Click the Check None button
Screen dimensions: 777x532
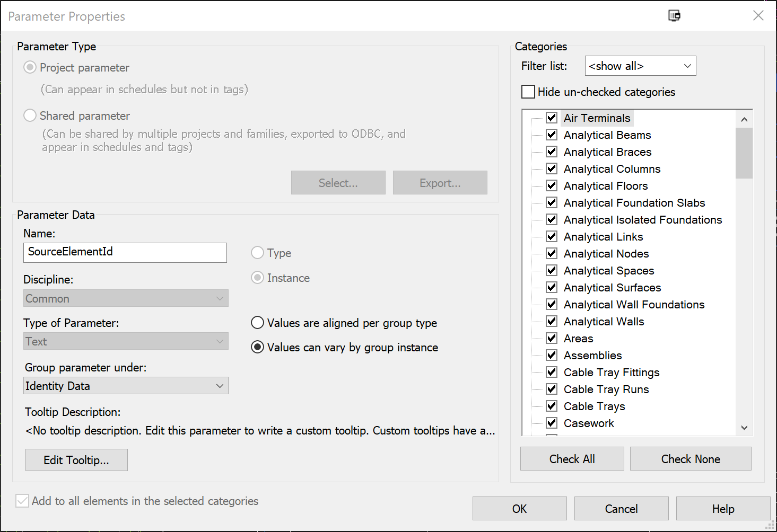pyautogui.click(x=690, y=459)
